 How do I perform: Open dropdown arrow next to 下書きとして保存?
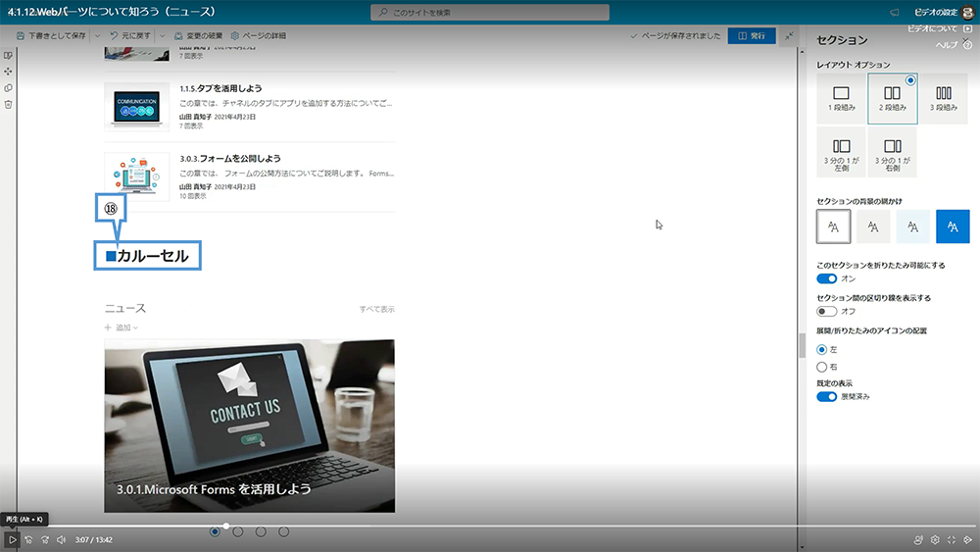coord(97,36)
